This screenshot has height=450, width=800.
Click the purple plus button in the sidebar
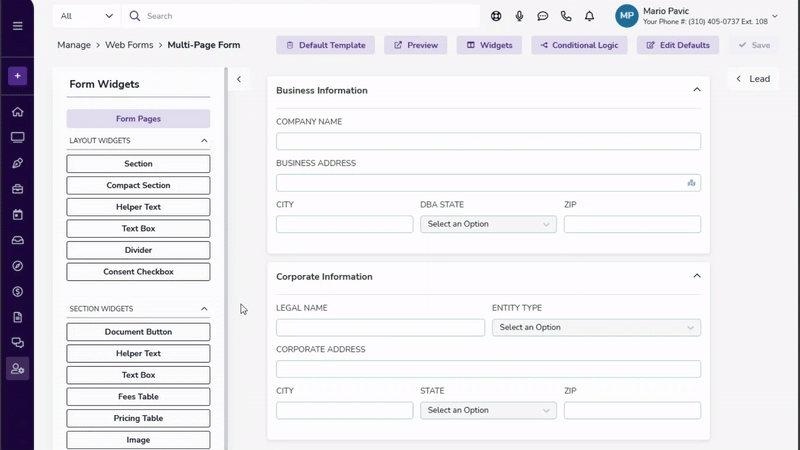point(17,76)
